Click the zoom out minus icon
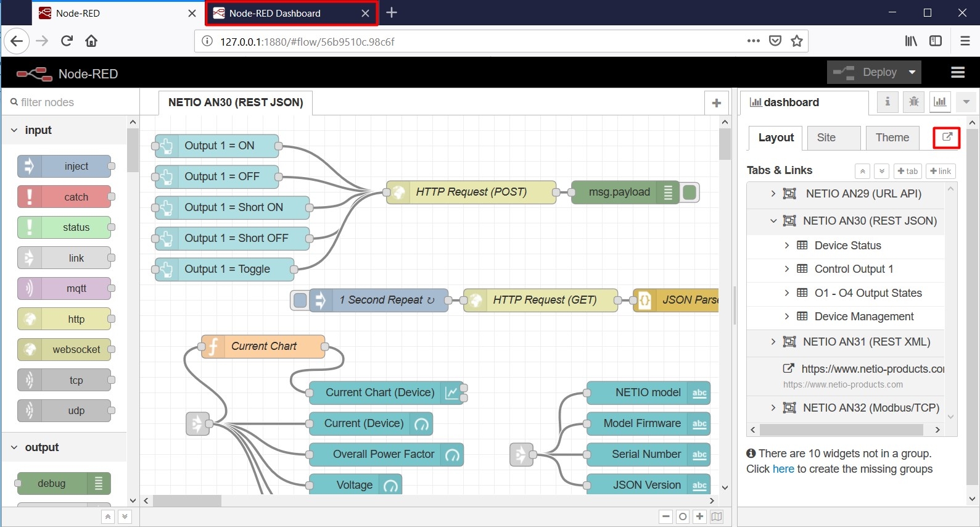The height and width of the screenshot is (527, 980). pyautogui.click(x=665, y=517)
